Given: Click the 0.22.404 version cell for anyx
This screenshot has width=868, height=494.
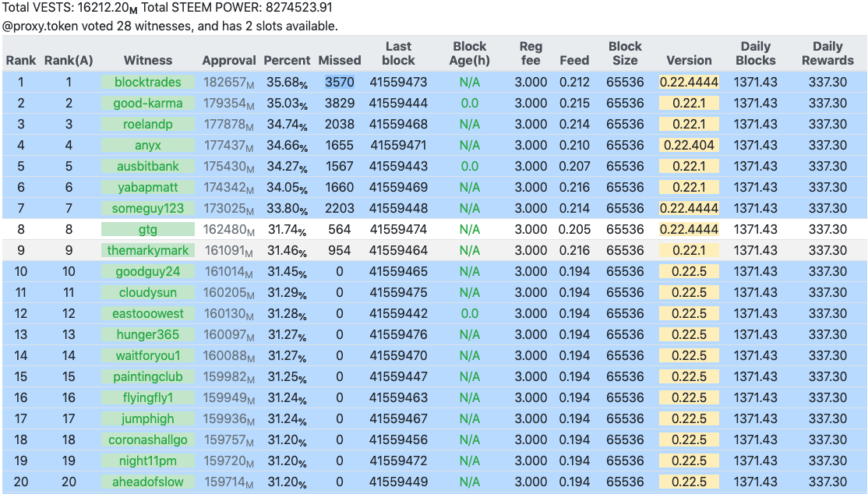Looking at the screenshot, I should pyautogui.click(x=689, y=145).
